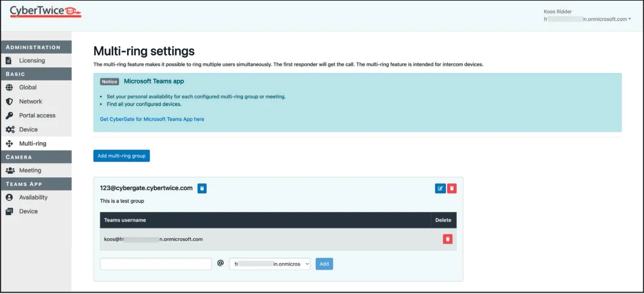The width and height of the screenshot is (644, 294).
Task: Click the Device icon under Teams App
Action: tap(10, 211)
